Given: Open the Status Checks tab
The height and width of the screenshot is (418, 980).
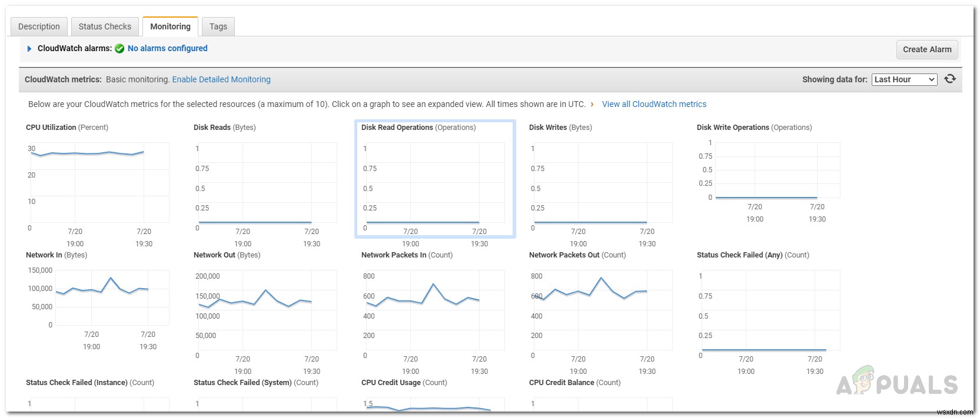Looking at the screenshot, I should pos(105,26).
